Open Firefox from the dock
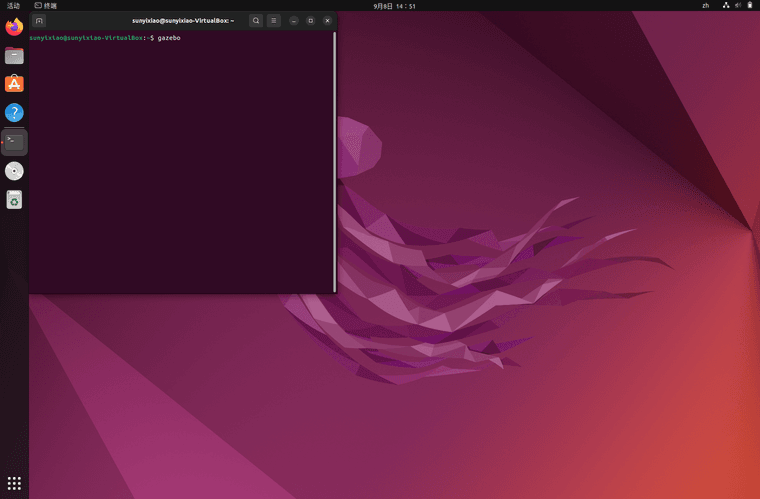 click(x=14, y=27)
